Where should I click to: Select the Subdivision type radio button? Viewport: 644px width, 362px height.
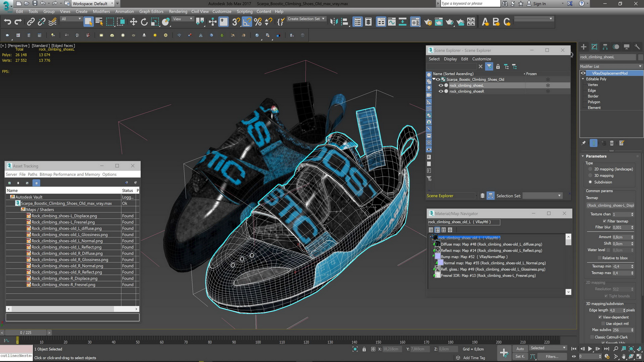[590, 182]
